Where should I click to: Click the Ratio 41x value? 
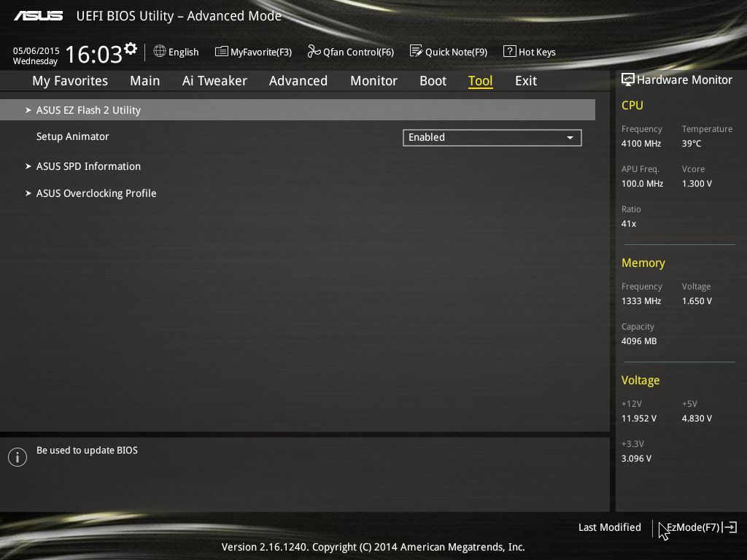(628, 223)
